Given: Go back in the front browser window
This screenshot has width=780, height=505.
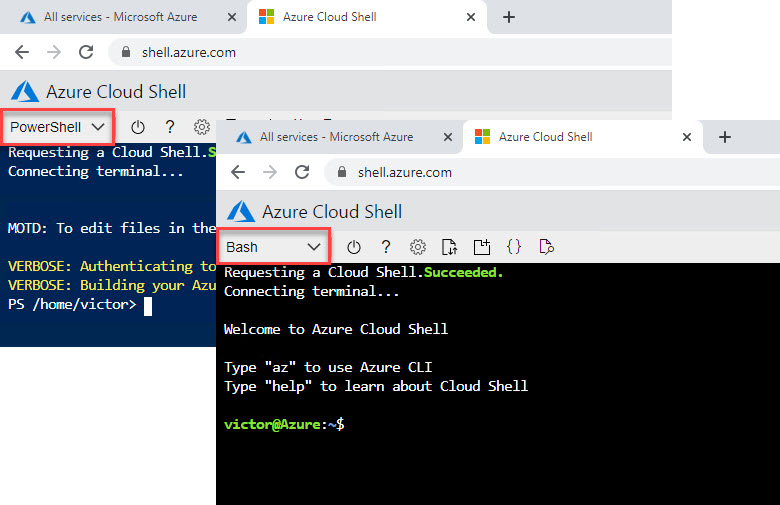Looking at the screenshot, I should [x=238, y=173].
